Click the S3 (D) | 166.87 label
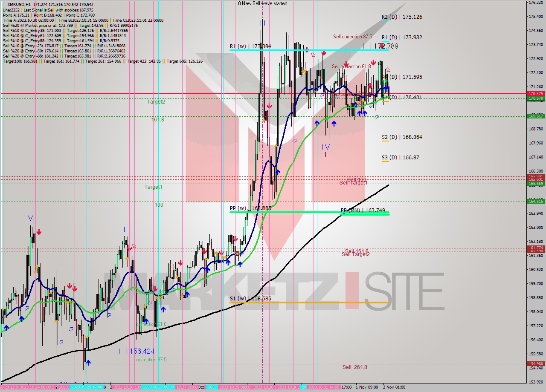The image size is (546, 392). pyautogui.click(x=400, y=158)
